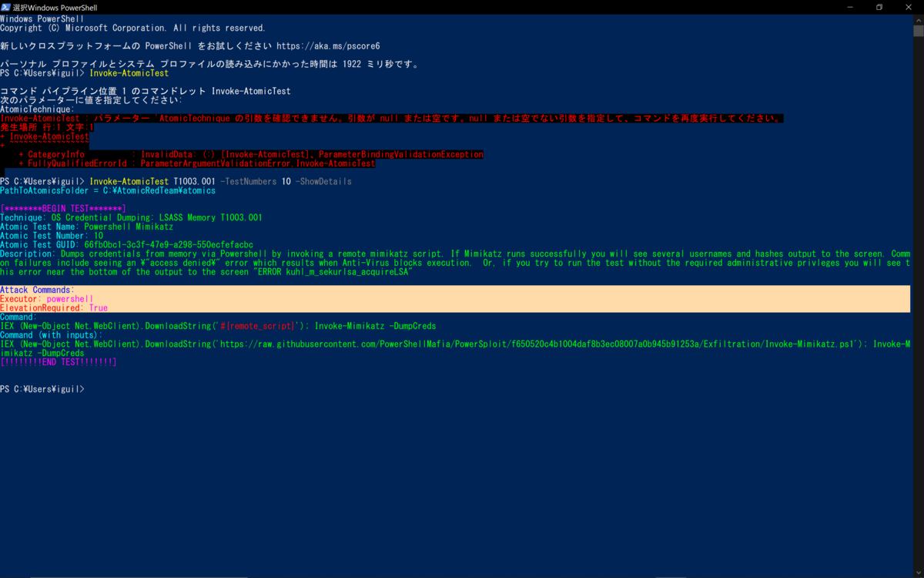
Task: Click the Atomic Test GUID value
Action: coord(169,245)
